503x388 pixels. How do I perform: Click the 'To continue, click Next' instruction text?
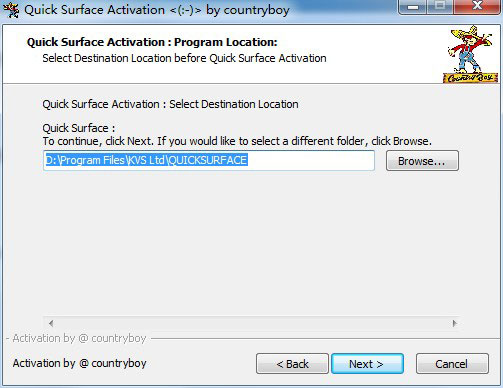pyautogui.click(x=237, y=141)
